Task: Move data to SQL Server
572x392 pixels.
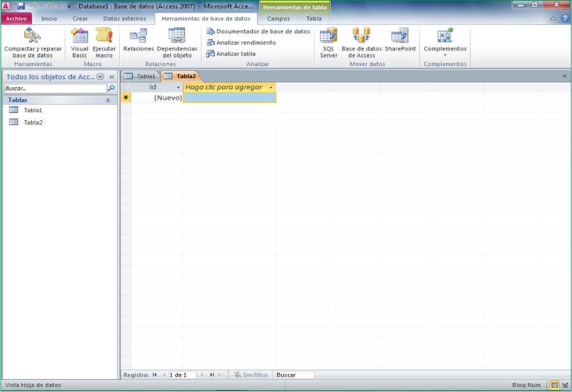Action: pyautogui.click(x=328, y=43)
